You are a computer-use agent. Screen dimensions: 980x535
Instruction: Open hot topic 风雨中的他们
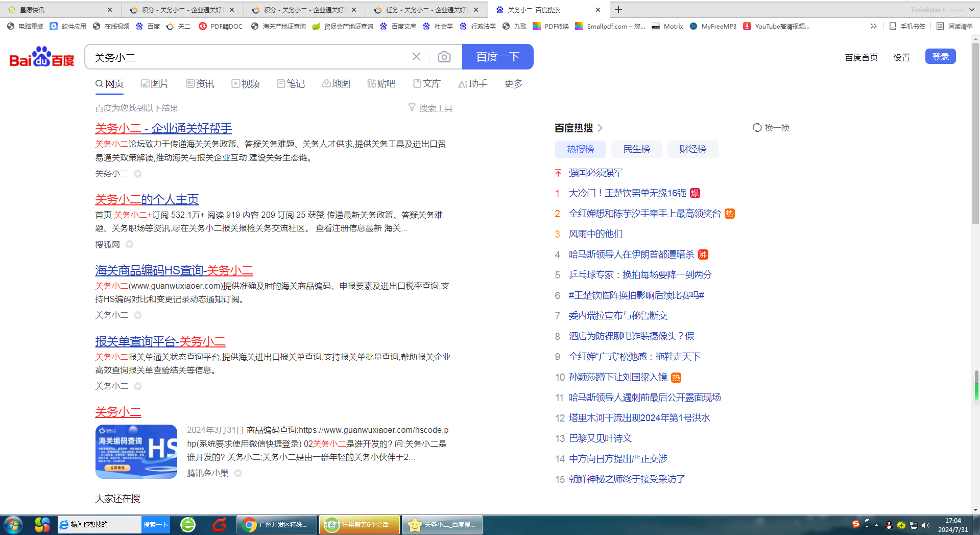point(595,234)
